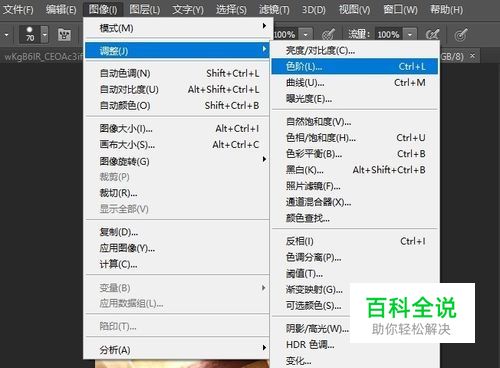Image resolution: width=500 pixels, height=368 pixels.
Task: Expand the 图像旋转(G) submenu
Action: pyautogui.click(x=177, y=161)
